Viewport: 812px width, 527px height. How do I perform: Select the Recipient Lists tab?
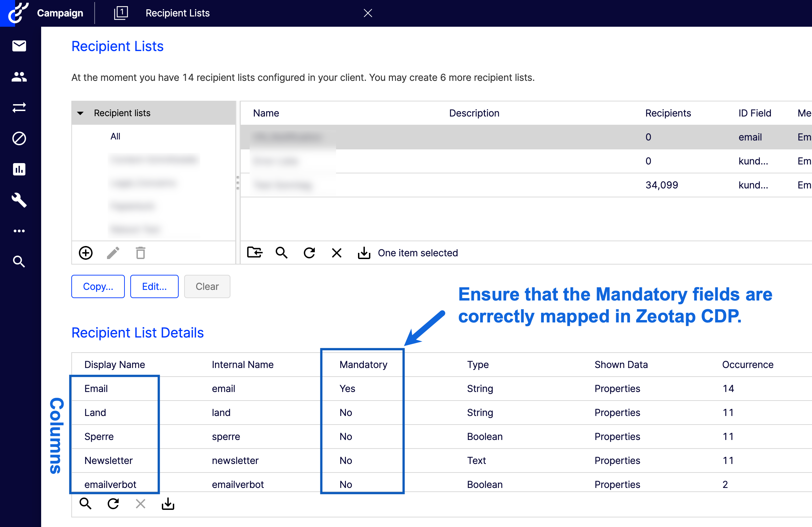[178, 13]
